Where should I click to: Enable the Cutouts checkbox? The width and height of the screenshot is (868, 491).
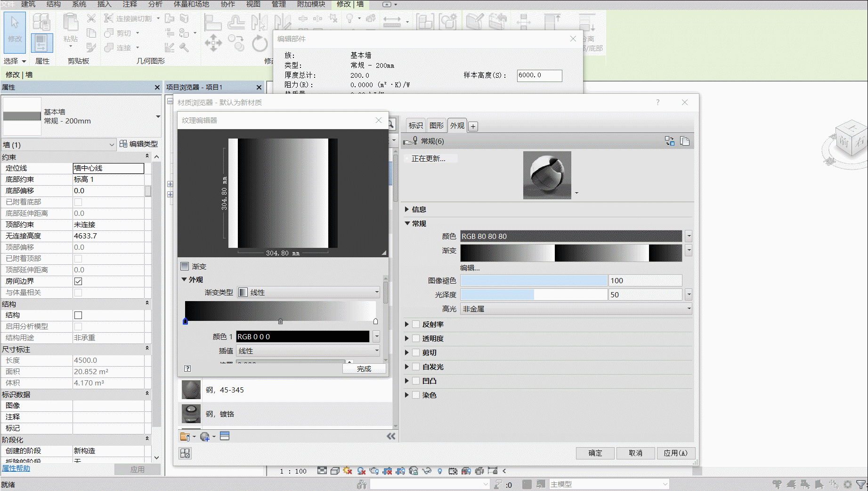point(416,352)
